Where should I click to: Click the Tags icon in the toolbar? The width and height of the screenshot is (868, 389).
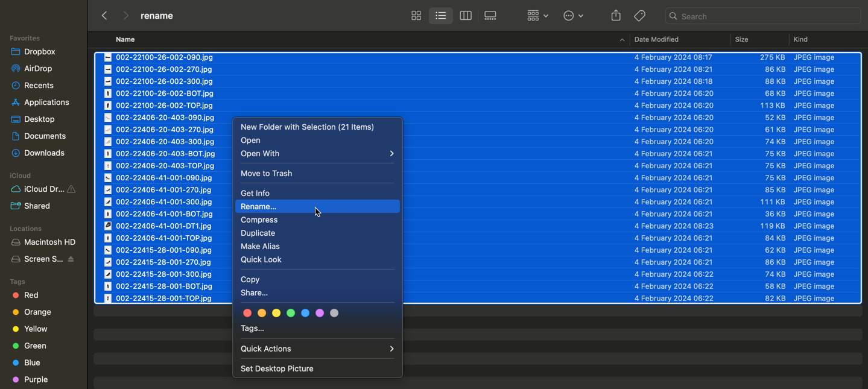coord(639,16)
